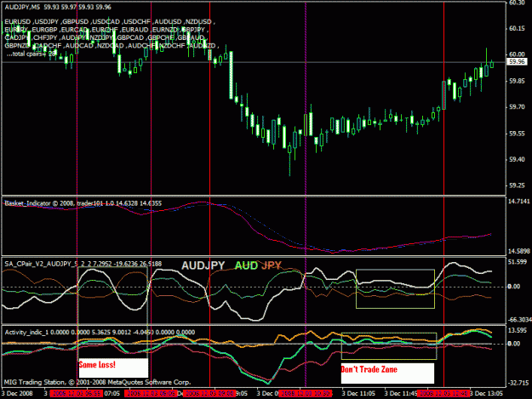The height and width of the screenshot is (399, 532).
Task: Click the '3 Dec 2008' time axis label
Action: tap(17, 393)
